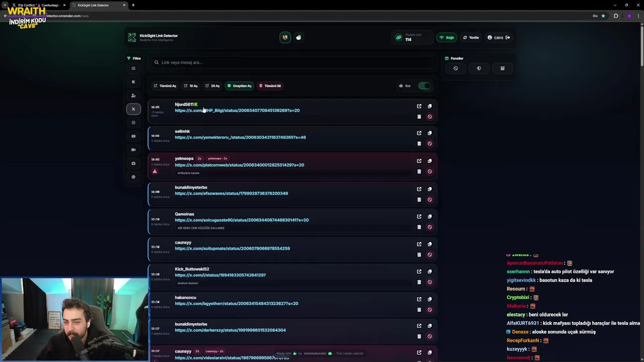This screenshot has width=644, height=362.
Task: Open the suitupmate status link
Action: click(x=232, y=248)
